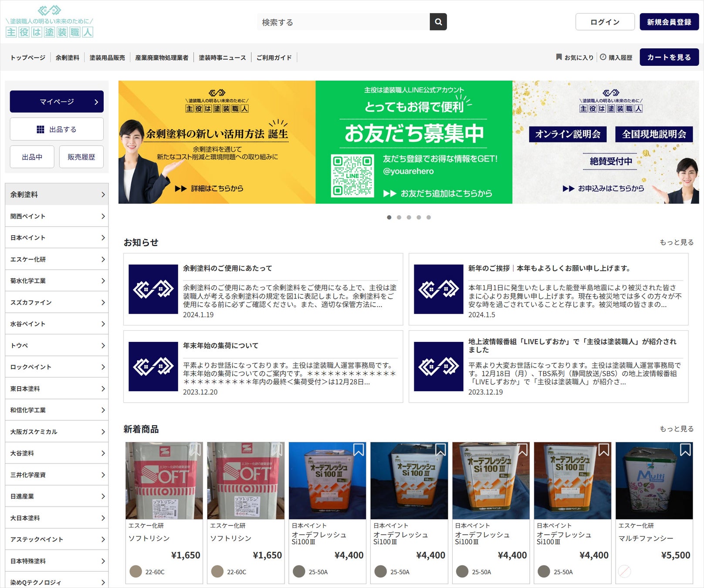The image size is (704, 588).
Task: Expand the 東日本塗料 category
Action: (57, 389)
